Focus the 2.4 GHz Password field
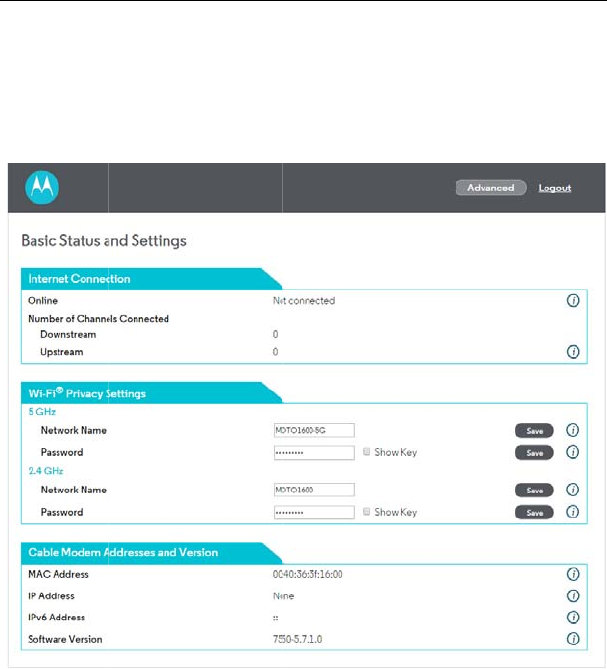 [x=314, y=512]
